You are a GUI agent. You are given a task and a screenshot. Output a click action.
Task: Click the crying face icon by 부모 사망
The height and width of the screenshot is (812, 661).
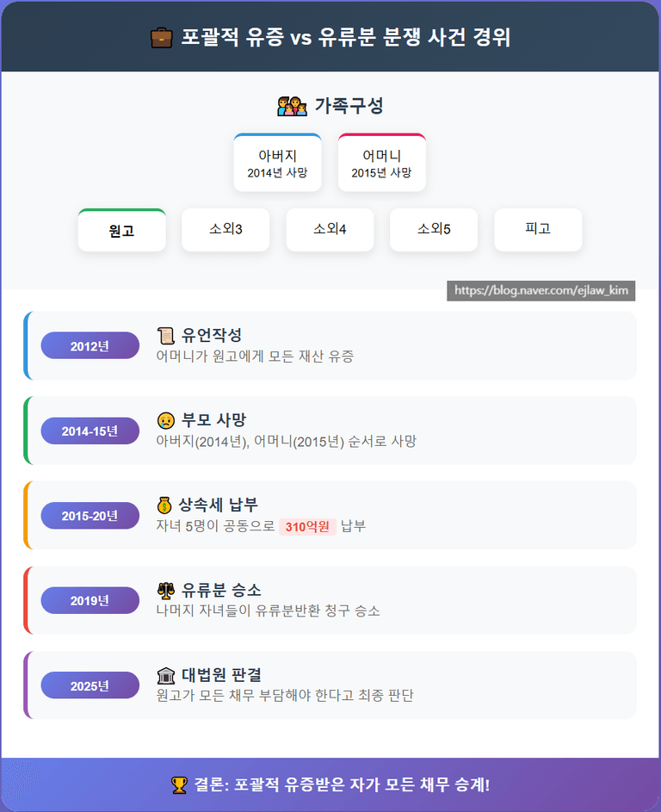[166, 420]
